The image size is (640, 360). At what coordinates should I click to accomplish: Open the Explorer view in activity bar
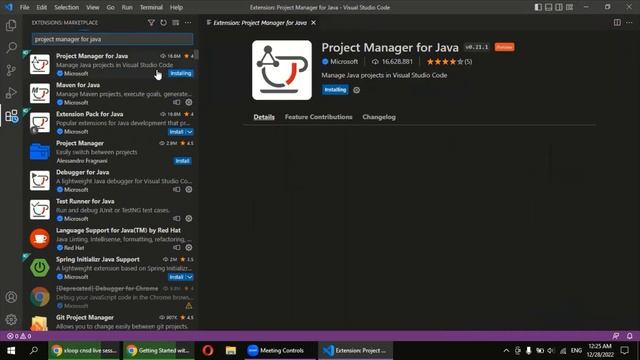tap(11, 25)
